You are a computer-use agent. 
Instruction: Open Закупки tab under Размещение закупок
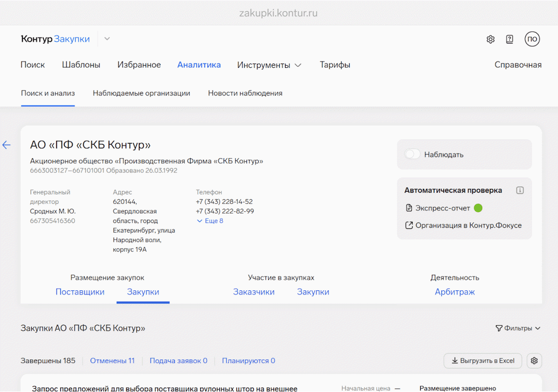143,292
